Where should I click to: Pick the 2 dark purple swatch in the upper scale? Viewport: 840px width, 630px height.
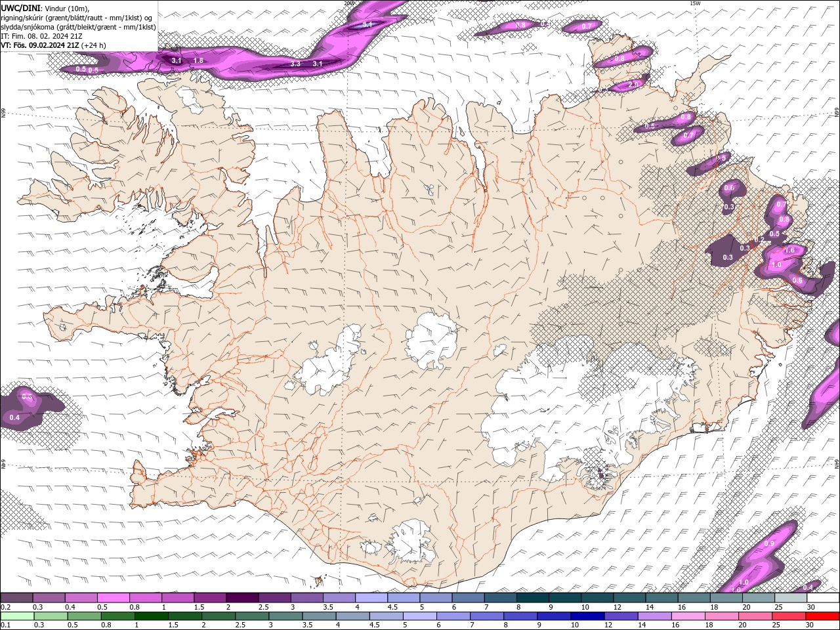coord(242,598)
